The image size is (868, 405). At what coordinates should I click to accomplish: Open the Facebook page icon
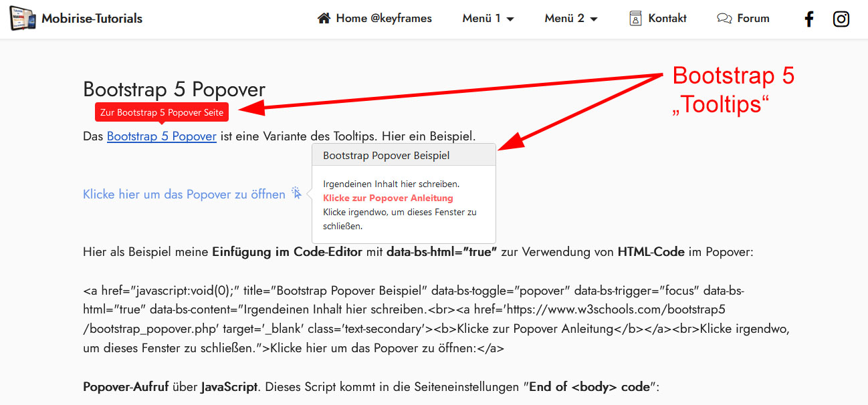(809, 19)
